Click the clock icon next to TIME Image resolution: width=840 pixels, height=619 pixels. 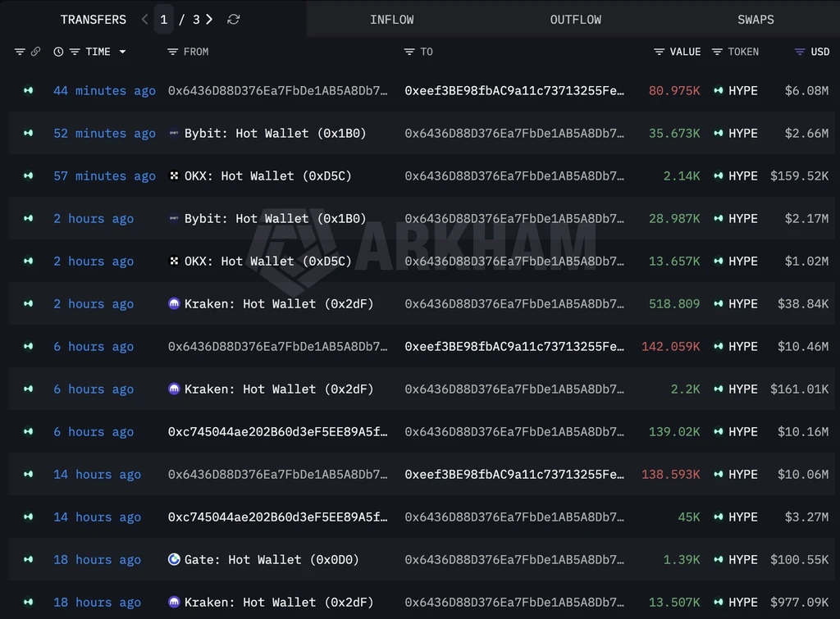pos(58,52)
